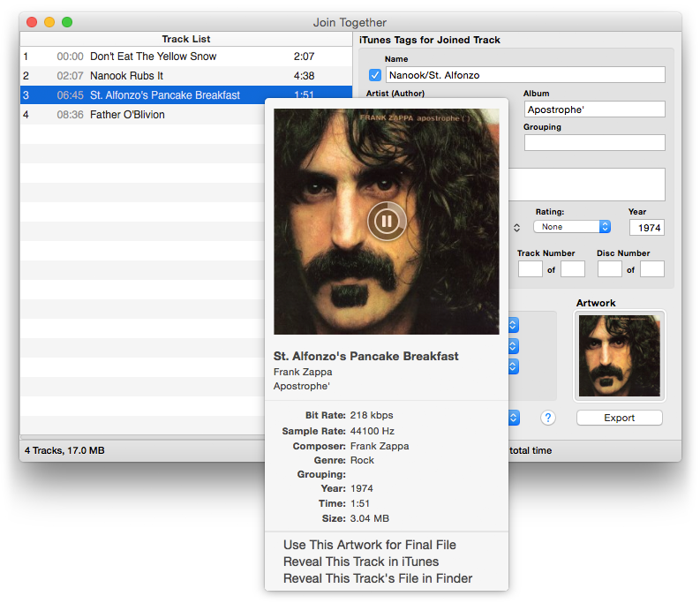Pause playback on the album art
Viewport: 700px width, 611px height.
point(387,221)
